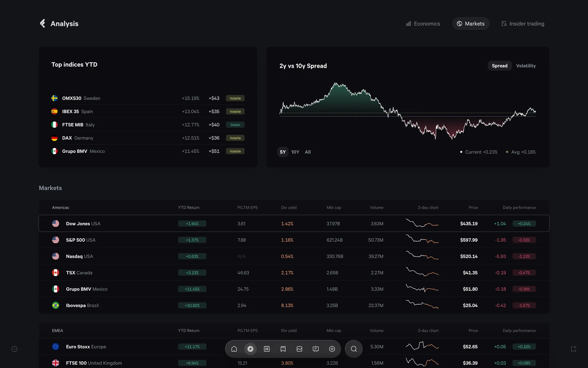Switch the chart to Spread mode
The height and width of the screenshot is (368, 588).
tap(499, 66)
